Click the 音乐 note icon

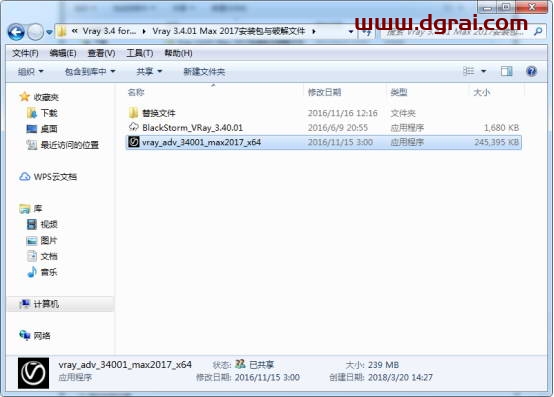click(32, 272)
